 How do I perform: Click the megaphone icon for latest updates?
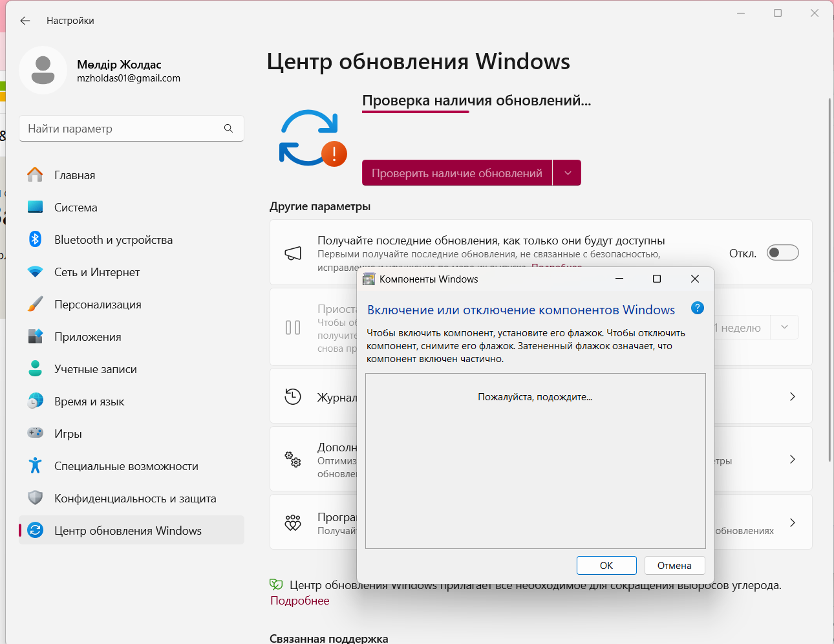coord(293,253)
